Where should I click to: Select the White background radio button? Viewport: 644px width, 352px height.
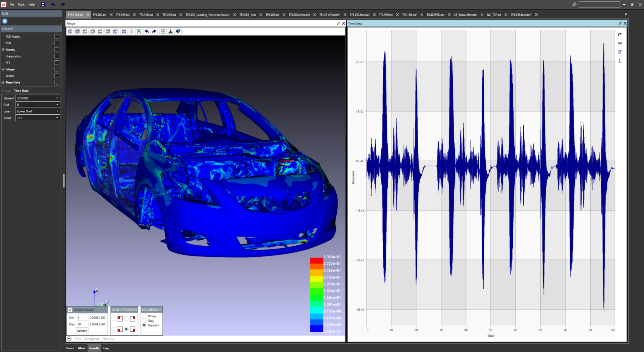(x=144, y=316)
